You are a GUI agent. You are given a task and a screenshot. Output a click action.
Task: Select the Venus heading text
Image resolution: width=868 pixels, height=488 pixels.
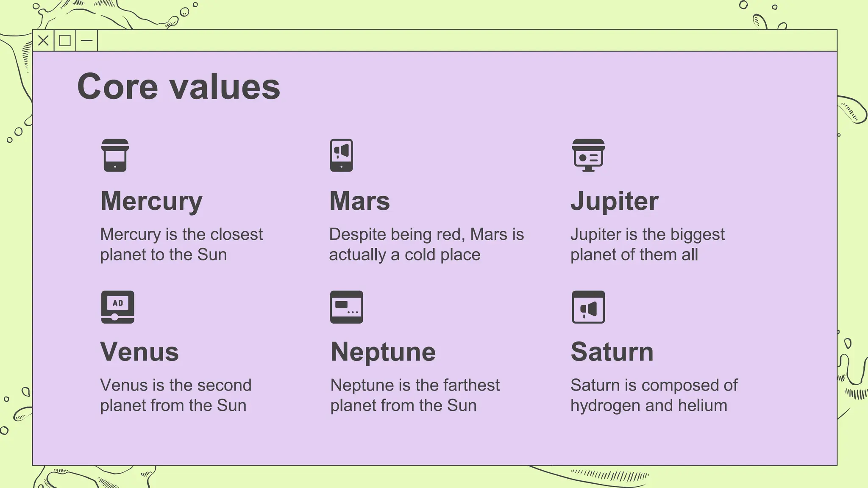139,352
